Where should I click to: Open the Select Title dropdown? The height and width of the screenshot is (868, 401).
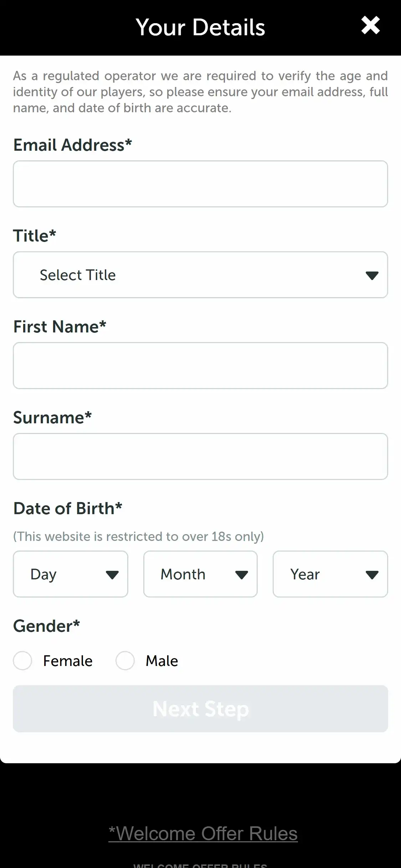point(200,275)
